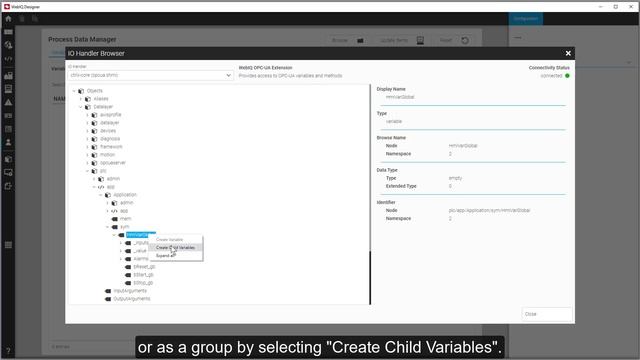The width and height of the screenshot is (640, 360).
Task: Click the Identifier Node path value
Action: tap(489, 211)
